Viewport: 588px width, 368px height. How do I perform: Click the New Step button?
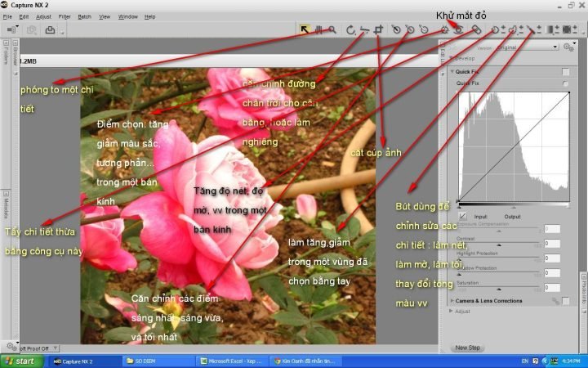pos(467,348)
